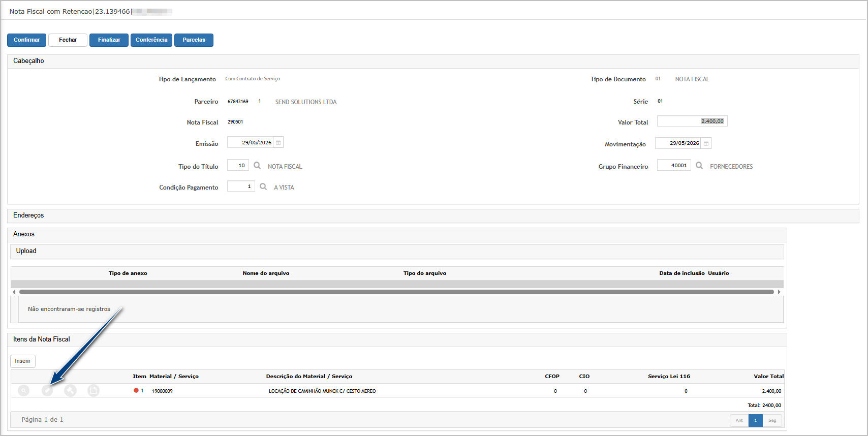Image resolution: width=868 pixels, height=436 pixels.
Task: Click the Página 1 de 1 text
Action: pyautogui.click(x=42, y=420)
